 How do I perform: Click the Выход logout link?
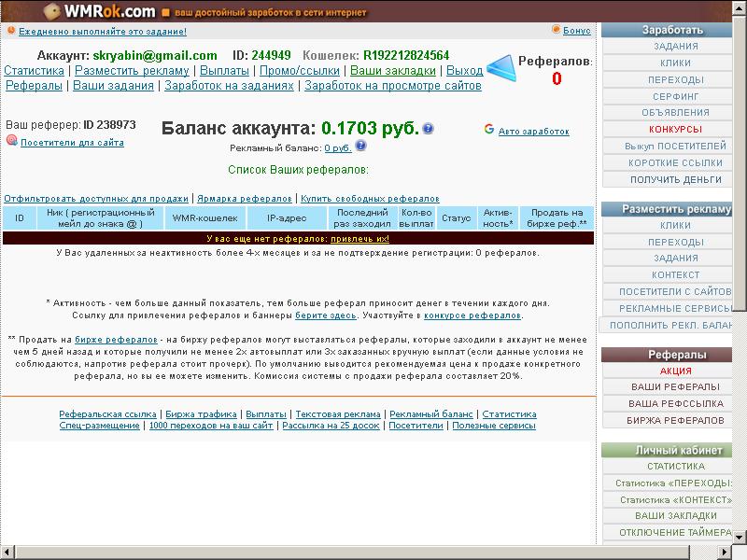point(464,71)
